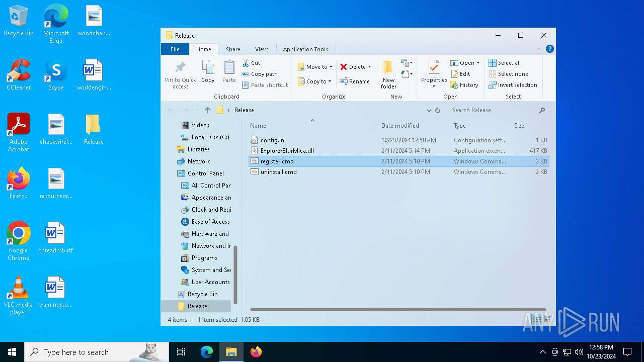
Task: Switch to the Share tab
Action: [x=233, y=49]
